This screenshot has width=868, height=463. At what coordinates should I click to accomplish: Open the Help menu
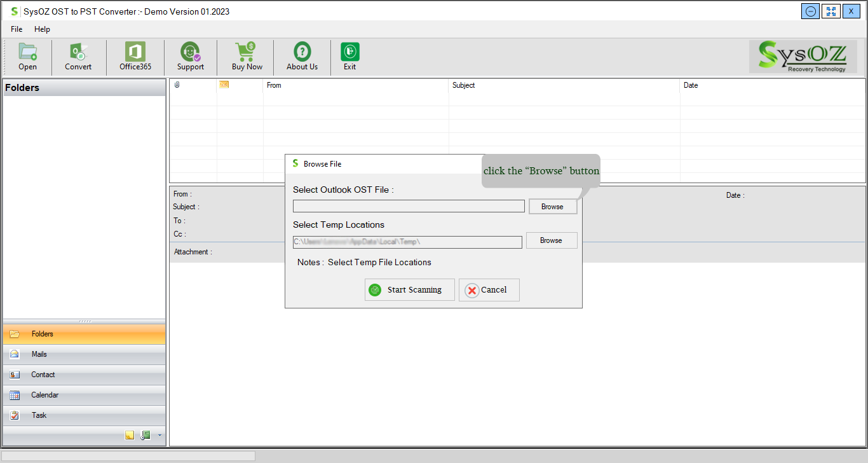[x=42, y=29]
